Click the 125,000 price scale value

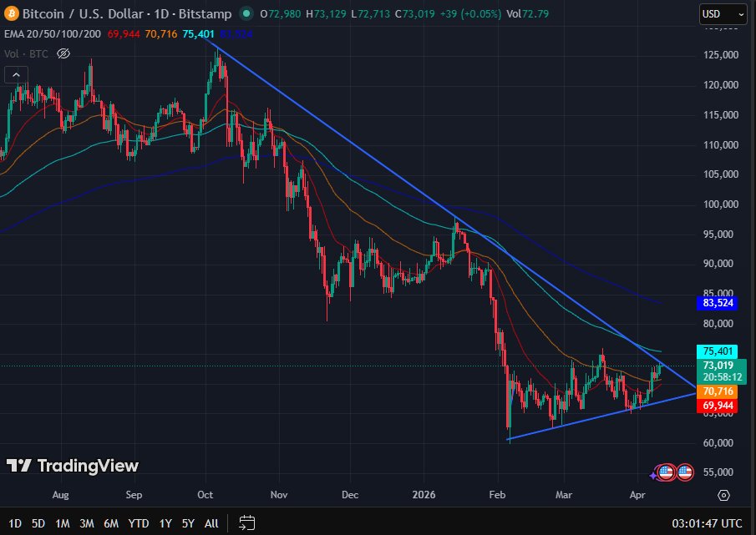pyautogui.click(x=721, y=55)
